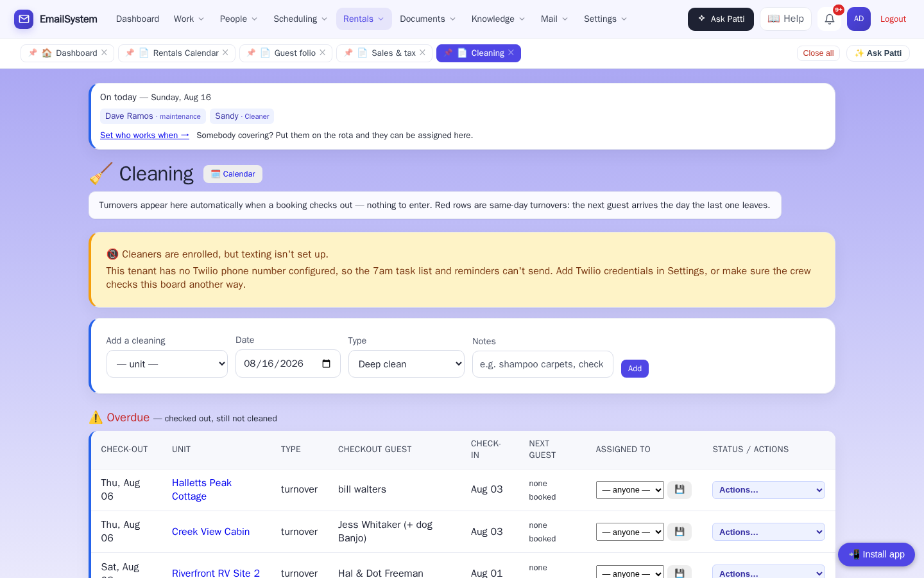Open the Deep clean type dropdown
Image resolution: width=924 pixels, height=578 pixels.
tap(406, 363)
